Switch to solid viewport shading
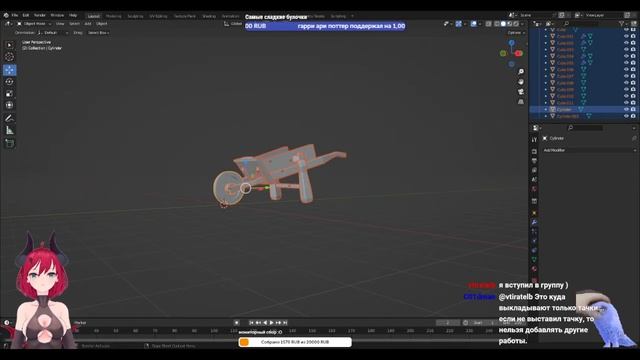640x360 pixels. pyautogui.click(x=503, y=24)
